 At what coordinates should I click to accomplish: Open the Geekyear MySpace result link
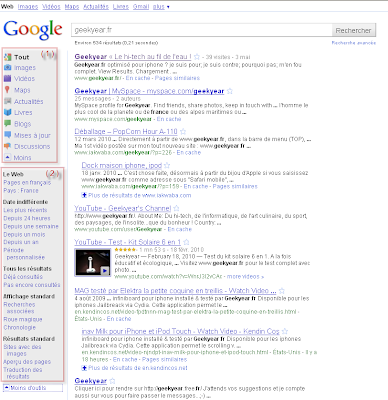click(x=149, y=91)
